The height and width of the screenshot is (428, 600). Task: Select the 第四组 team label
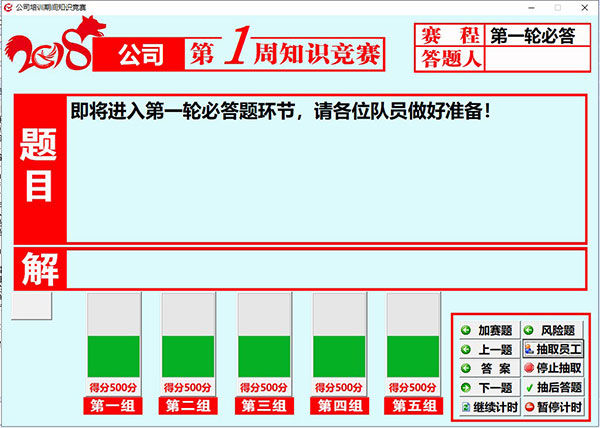pyautogui.click(x=339, y=406)
